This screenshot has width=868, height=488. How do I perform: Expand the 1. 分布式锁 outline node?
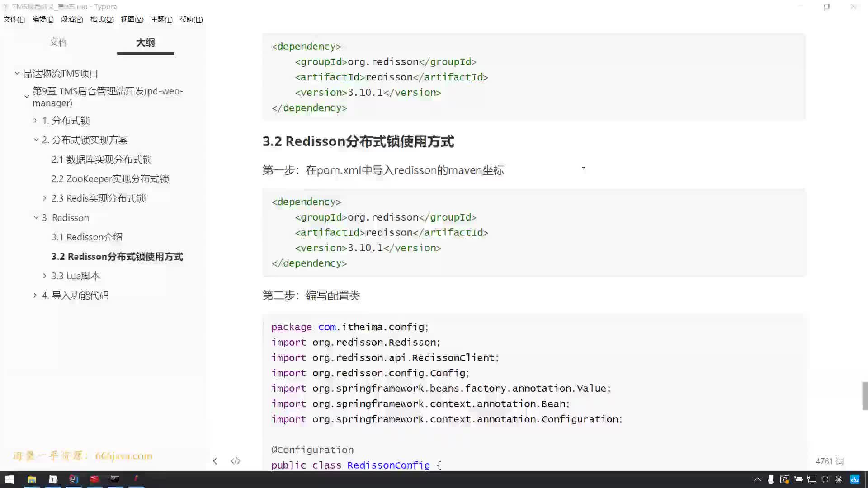click(x=35, y=120)
